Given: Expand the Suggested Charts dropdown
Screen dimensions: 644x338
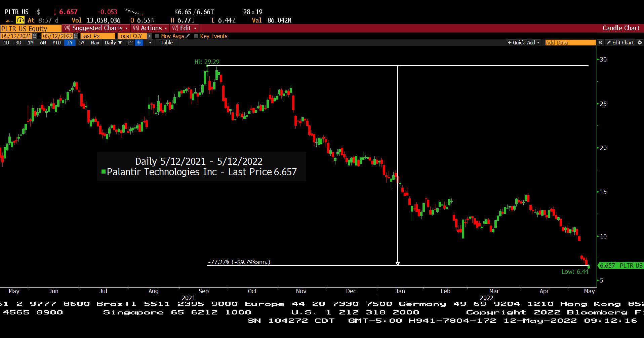Looking at the screenshot, I should pyautogui.click(x=96, y=28).
